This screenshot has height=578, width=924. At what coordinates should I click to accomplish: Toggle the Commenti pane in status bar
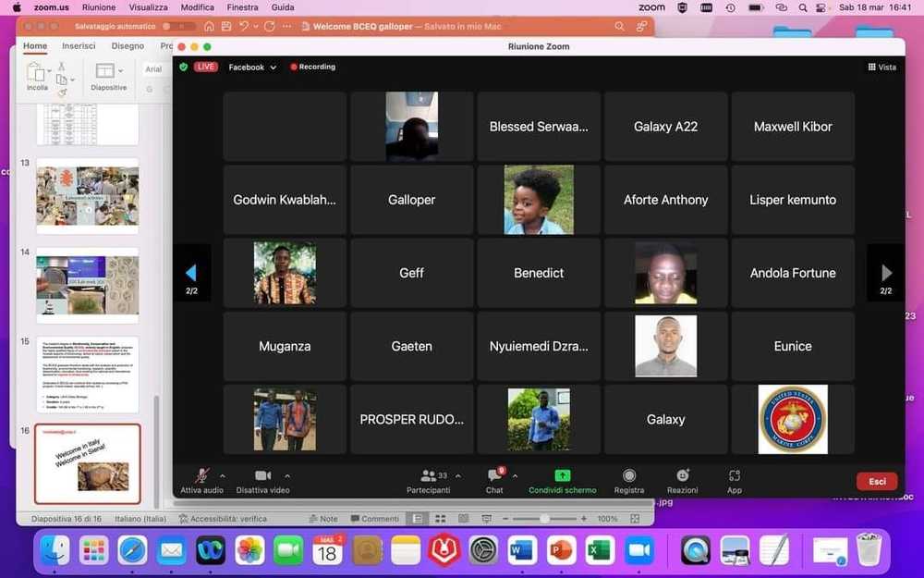[375, 519]
